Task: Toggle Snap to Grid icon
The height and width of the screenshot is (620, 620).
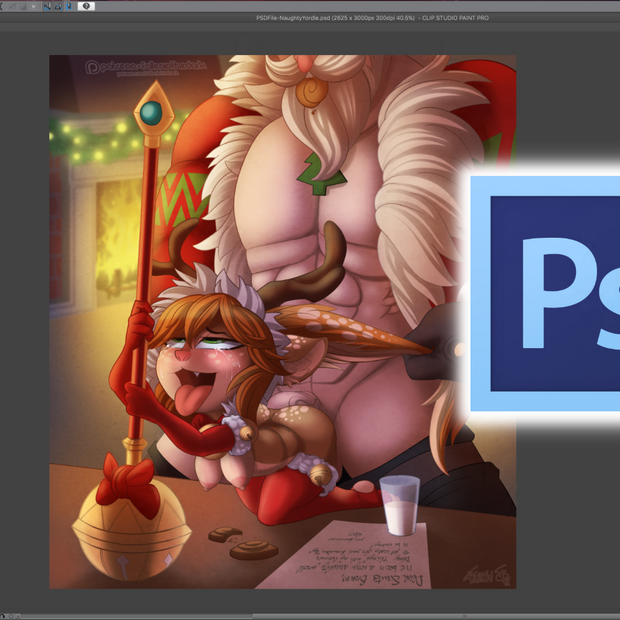Action: (69, 6)
